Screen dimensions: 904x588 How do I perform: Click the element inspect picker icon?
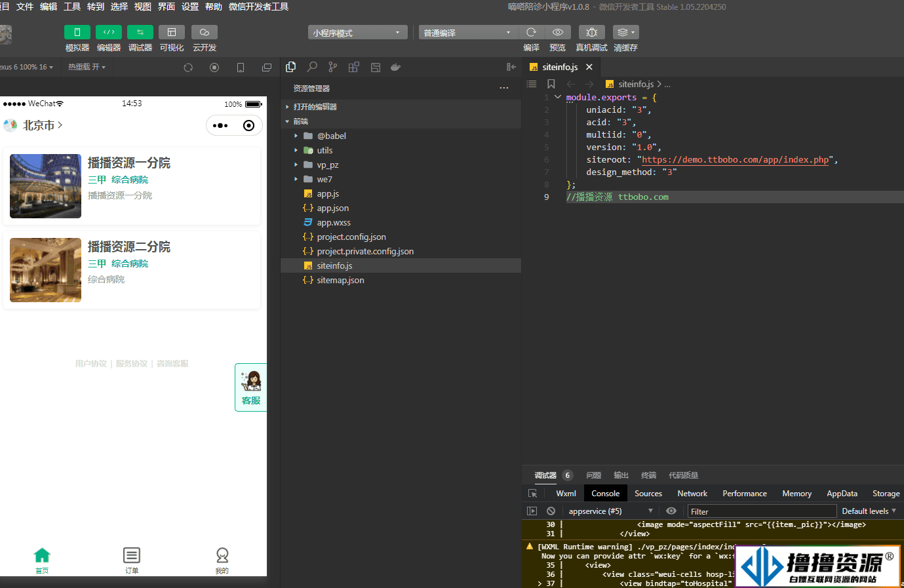[x=532, y=494]
